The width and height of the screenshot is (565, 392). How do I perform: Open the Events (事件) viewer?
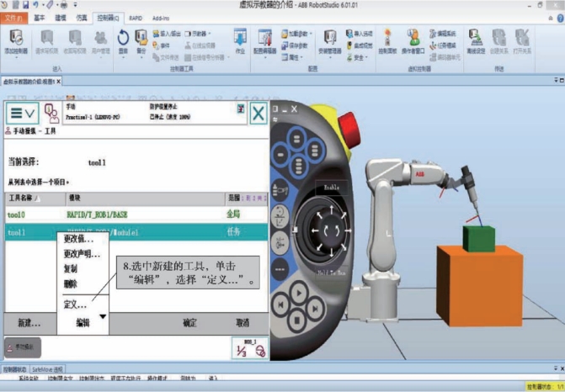tap(161, 45)
